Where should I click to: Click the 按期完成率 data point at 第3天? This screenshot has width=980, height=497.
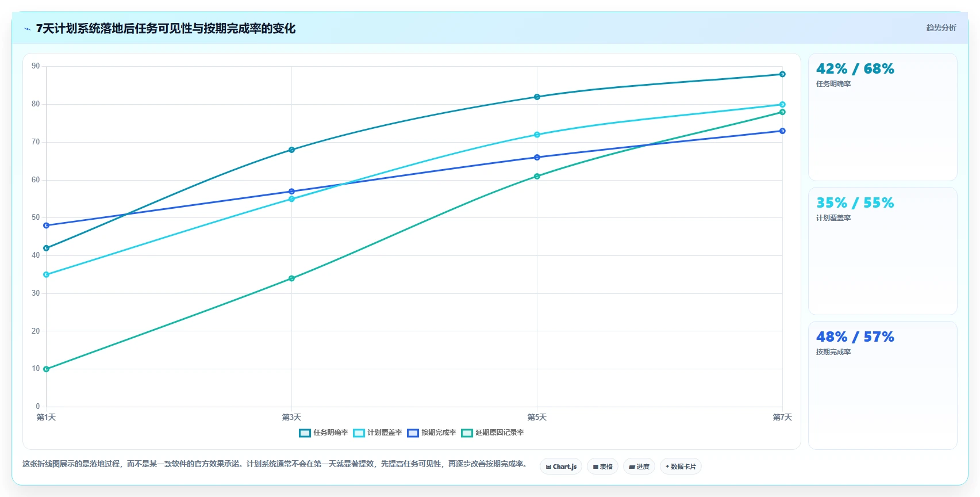[x=291, y=192]
